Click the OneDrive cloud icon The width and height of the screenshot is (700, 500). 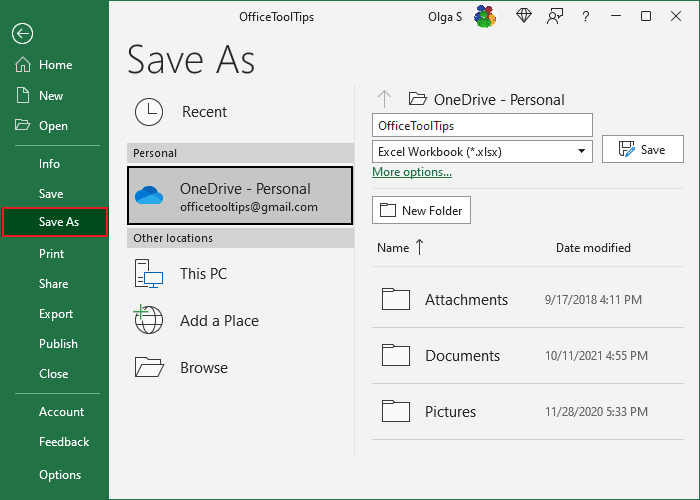pos(149,196)
